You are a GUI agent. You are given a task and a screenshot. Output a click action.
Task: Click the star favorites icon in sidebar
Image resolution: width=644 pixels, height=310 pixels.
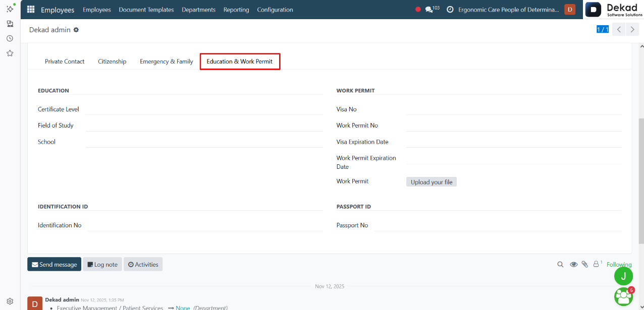click(x=10, y=53)
